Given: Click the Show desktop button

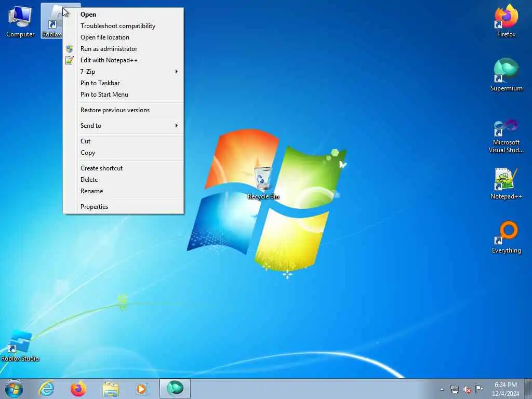Looking at the screenshot, I should [x=528, y=389].
